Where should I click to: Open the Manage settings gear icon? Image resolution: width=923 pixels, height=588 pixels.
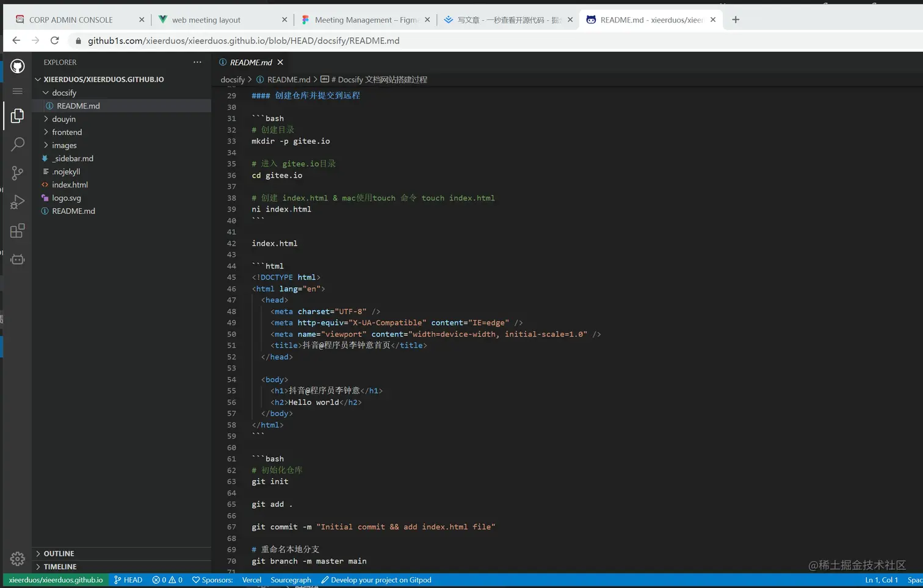click(18, 558)
